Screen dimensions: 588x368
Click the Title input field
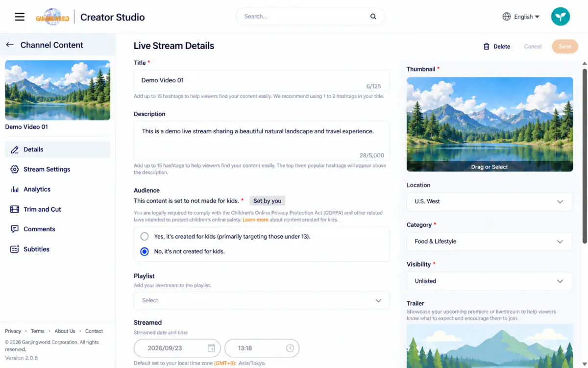click(x=262, y=80)
